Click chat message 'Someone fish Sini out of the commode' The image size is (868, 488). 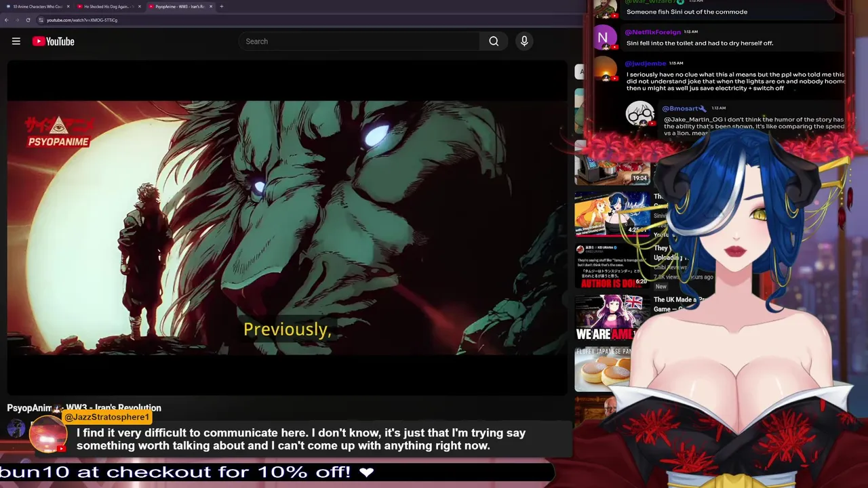point(687,12)
